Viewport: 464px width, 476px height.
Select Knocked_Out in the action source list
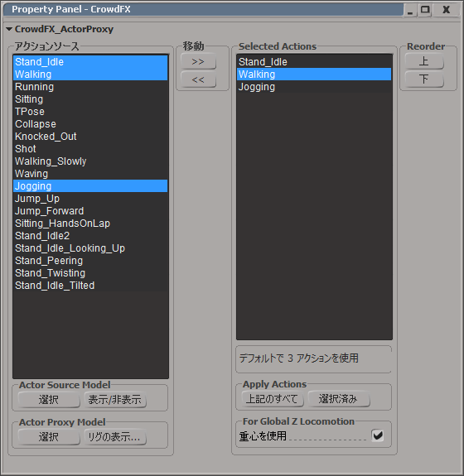coord(90,137)
